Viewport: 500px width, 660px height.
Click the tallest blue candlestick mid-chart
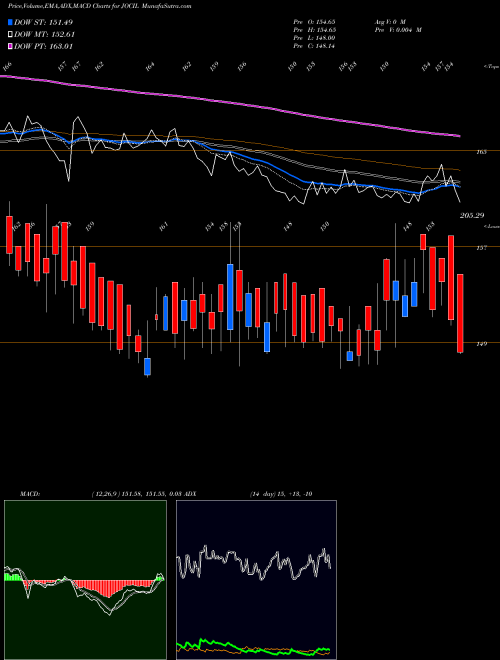[230, 297]
